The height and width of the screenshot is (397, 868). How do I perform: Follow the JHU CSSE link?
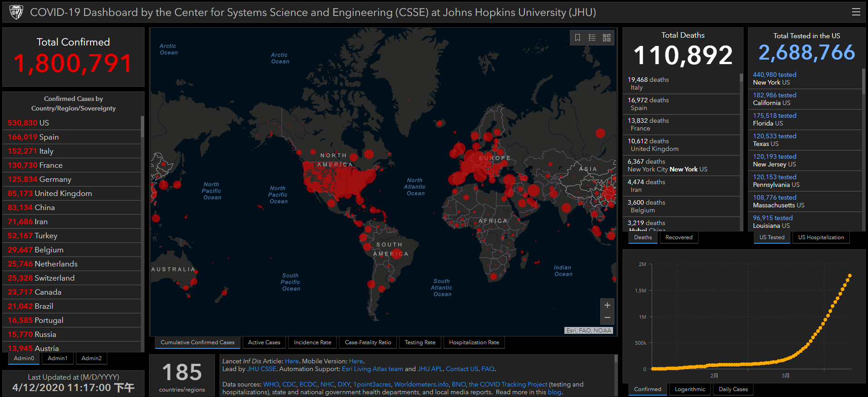click(x=261, y=369)
